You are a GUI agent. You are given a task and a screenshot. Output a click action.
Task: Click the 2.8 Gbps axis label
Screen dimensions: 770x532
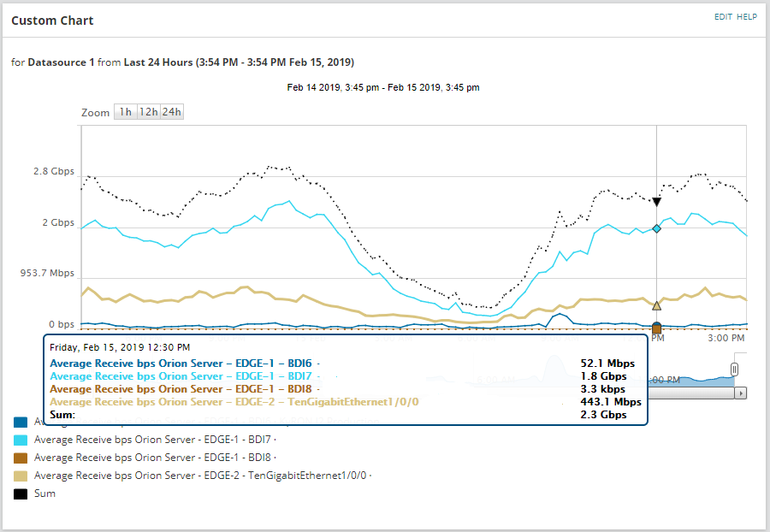54,171
